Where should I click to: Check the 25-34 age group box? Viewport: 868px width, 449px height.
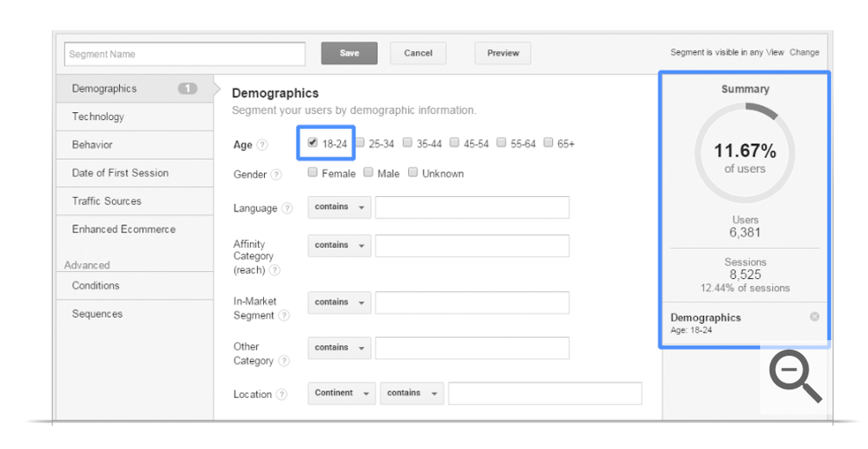pos(360,143)
